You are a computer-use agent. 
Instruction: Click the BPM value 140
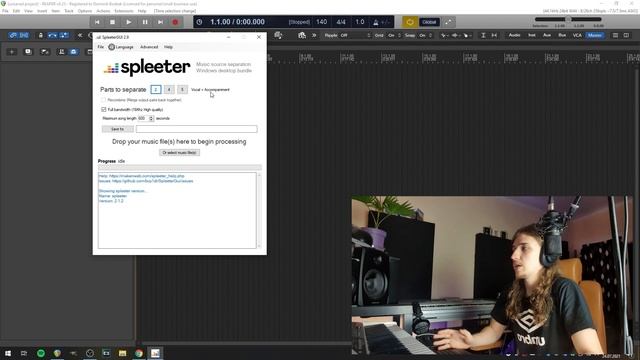322,22
